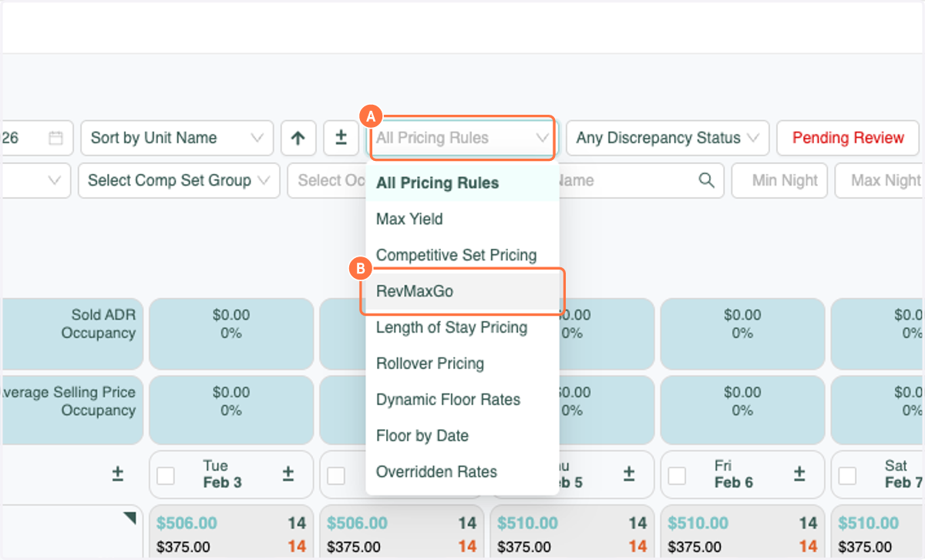Choose Overridden Rates option
The image size is (925, 560).
point(462,472)
